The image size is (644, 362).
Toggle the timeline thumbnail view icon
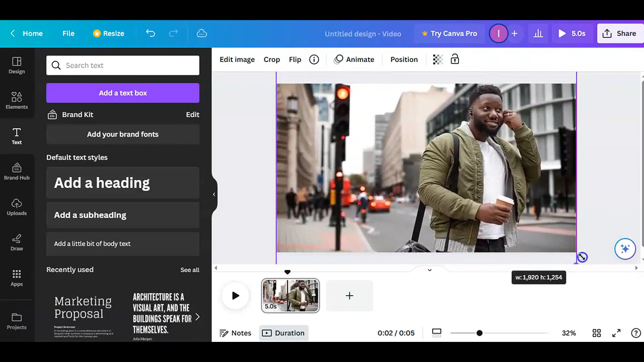[x=436, y=333]
